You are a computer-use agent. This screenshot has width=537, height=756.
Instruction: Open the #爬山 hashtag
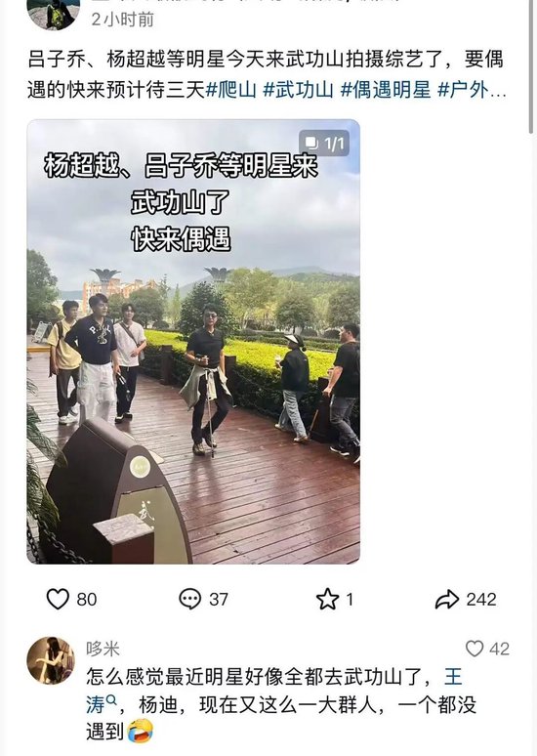[230, 90]
